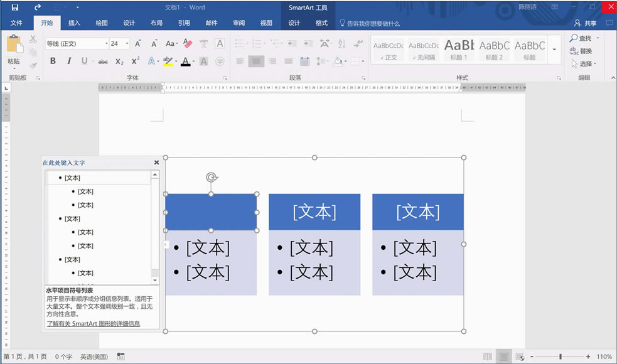The width and height of the screenshot is (617, 364).
Task: Toggle align right button
Action: (272, 61)
